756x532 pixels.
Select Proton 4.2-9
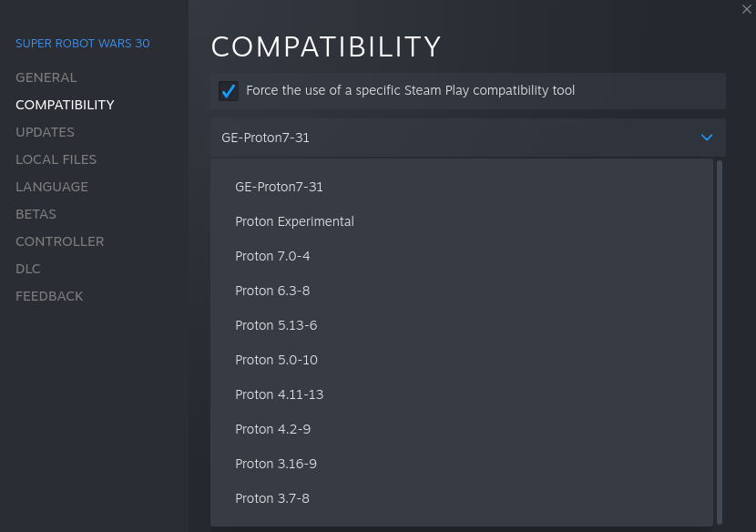click(x=272, y=429)
